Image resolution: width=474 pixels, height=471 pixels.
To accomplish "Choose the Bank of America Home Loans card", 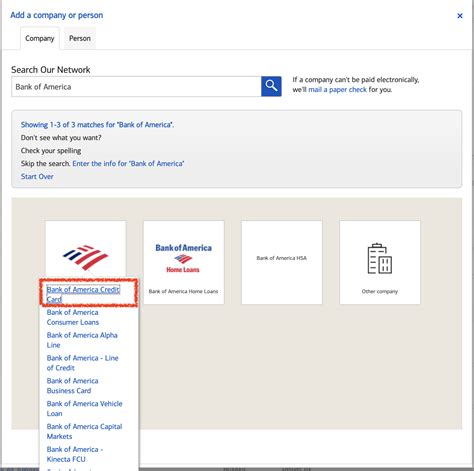I will point(184,262).
